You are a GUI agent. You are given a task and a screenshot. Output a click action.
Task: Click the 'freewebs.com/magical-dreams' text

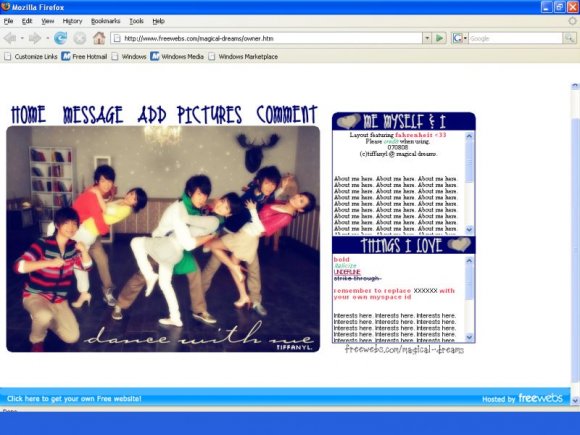pyautogui.click(x=404, y=350)
